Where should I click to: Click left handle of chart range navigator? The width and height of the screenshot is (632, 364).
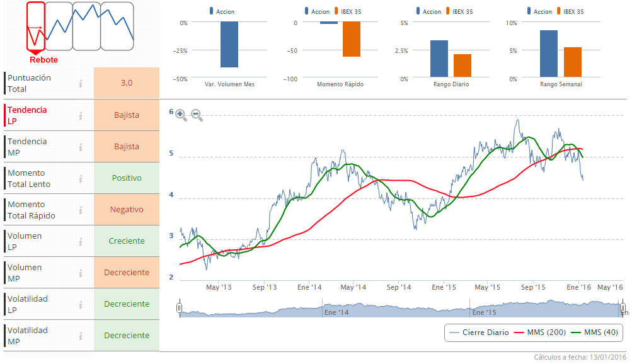click(180, 308)
